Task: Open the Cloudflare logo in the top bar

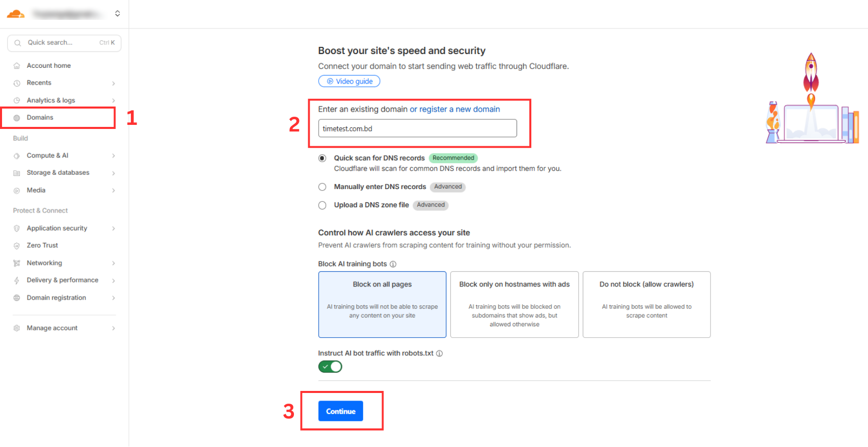Action: click(x=15, y=13)
